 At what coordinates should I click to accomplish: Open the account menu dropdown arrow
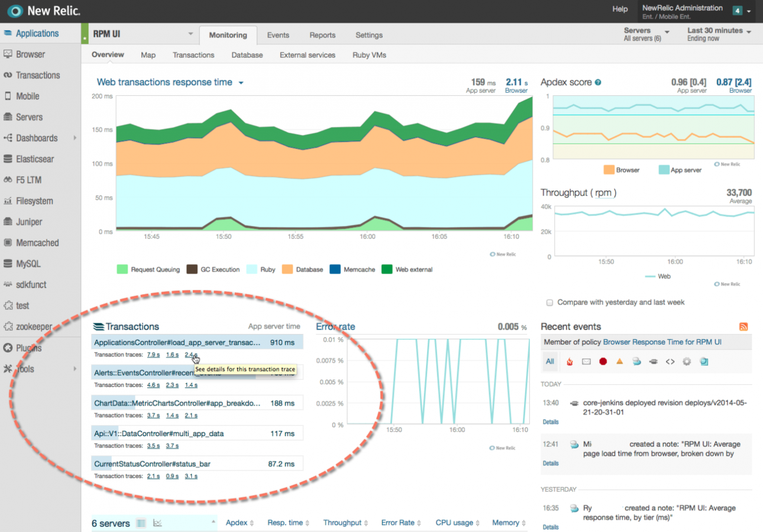(x=749, y=11)
